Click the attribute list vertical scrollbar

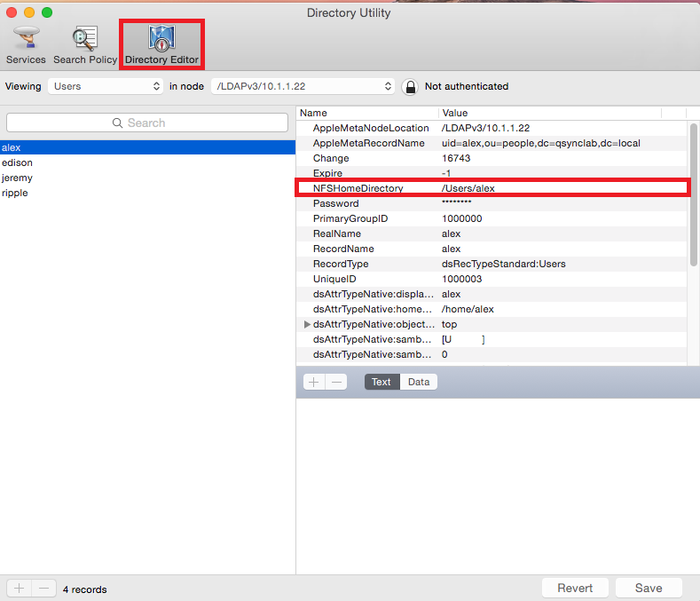[693, 195]
